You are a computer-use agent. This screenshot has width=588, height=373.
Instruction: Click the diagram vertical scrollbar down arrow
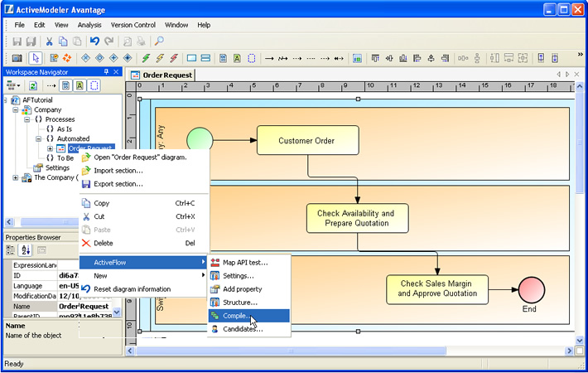pos(580,341)
